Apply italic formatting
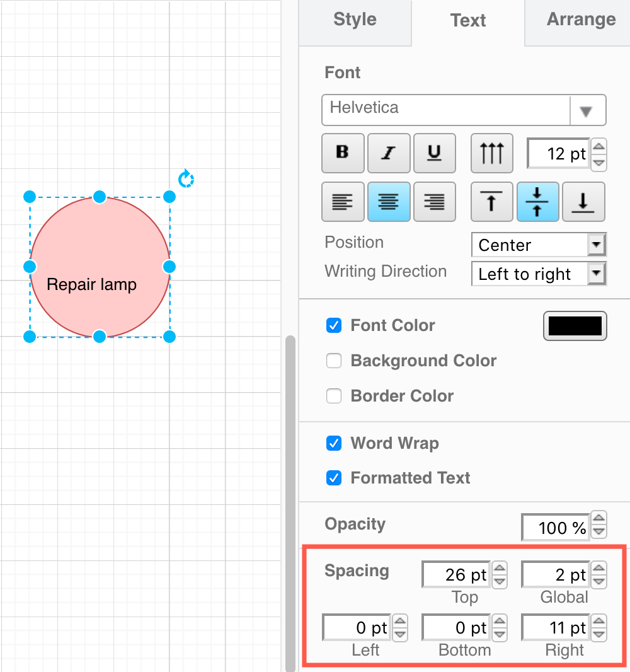The height and width of the screenshot is (672, 630). [388, 153]
